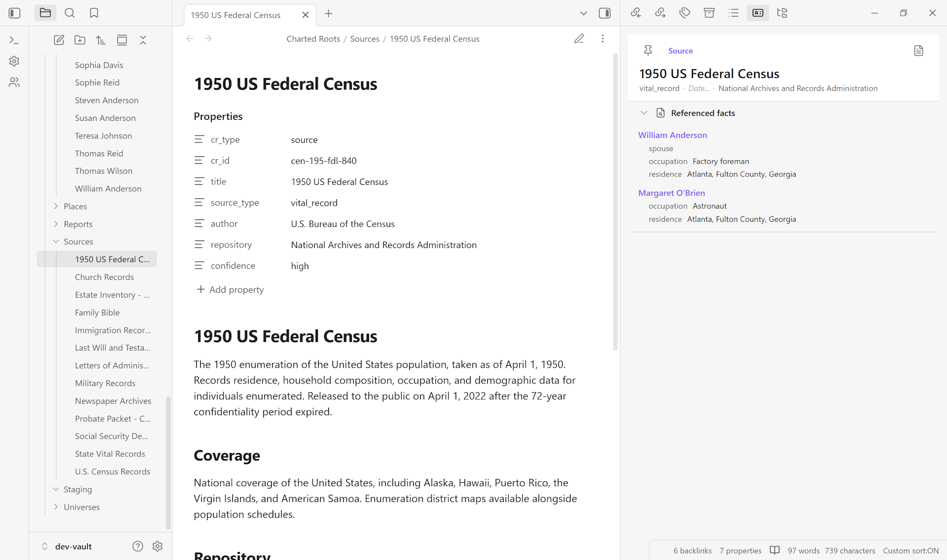
Task: Open Military Records note
Action: (x=105, y=383)
